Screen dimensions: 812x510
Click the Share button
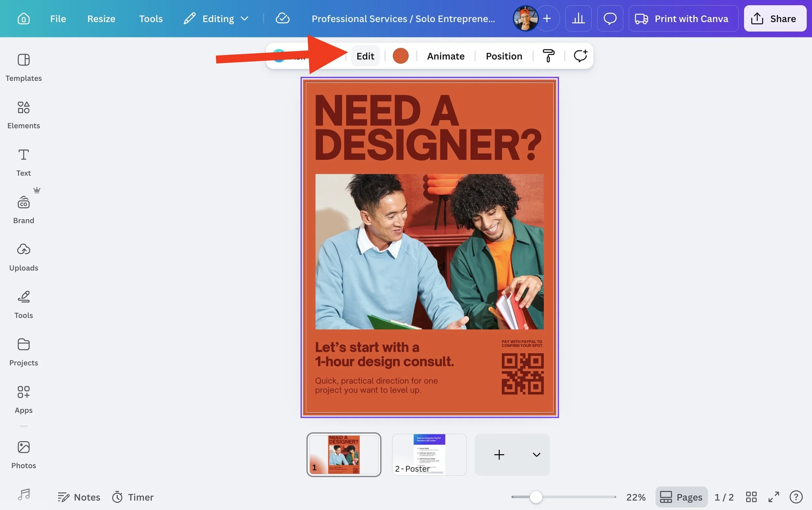pos(775,19)
